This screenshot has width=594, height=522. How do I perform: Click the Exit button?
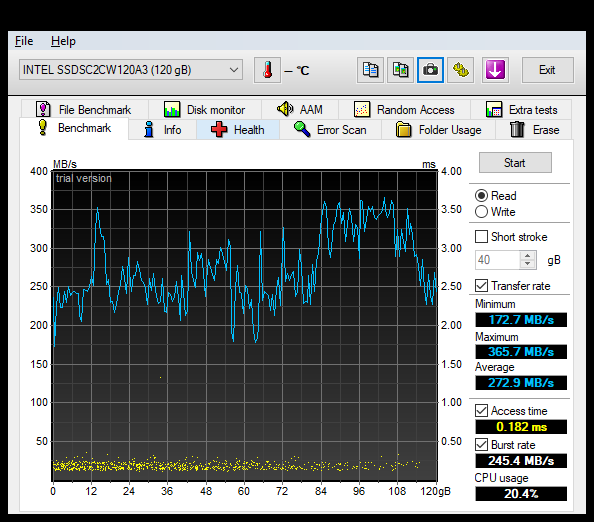(x=547, y=70)
